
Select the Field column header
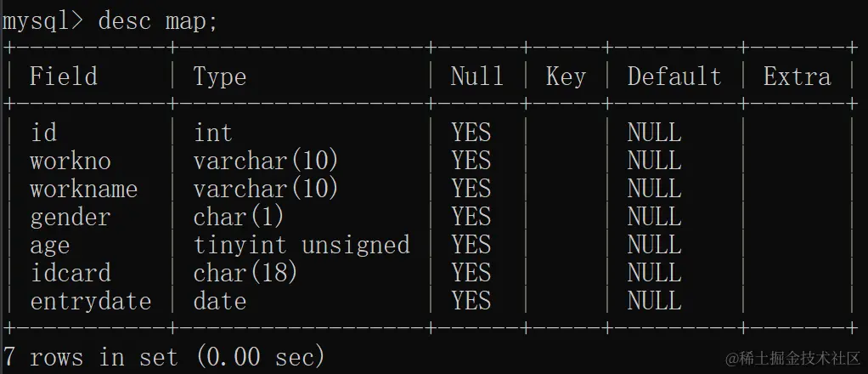pos(64,76)
